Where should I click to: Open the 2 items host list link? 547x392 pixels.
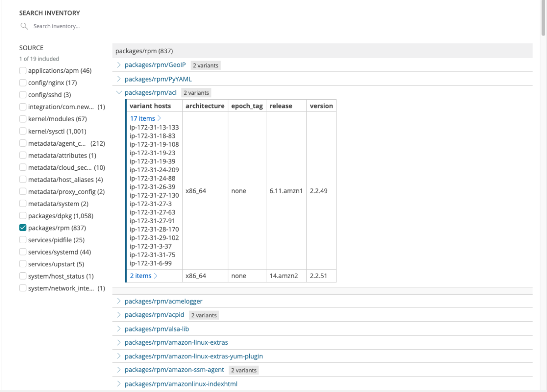(141, 275)
